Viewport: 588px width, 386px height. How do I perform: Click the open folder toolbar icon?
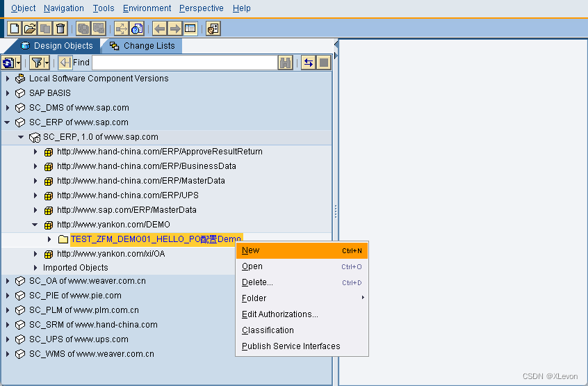point(30,29)
